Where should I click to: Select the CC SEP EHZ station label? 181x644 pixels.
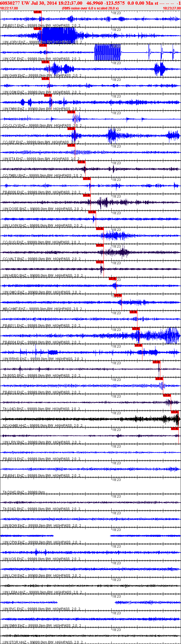pos(13,142)
